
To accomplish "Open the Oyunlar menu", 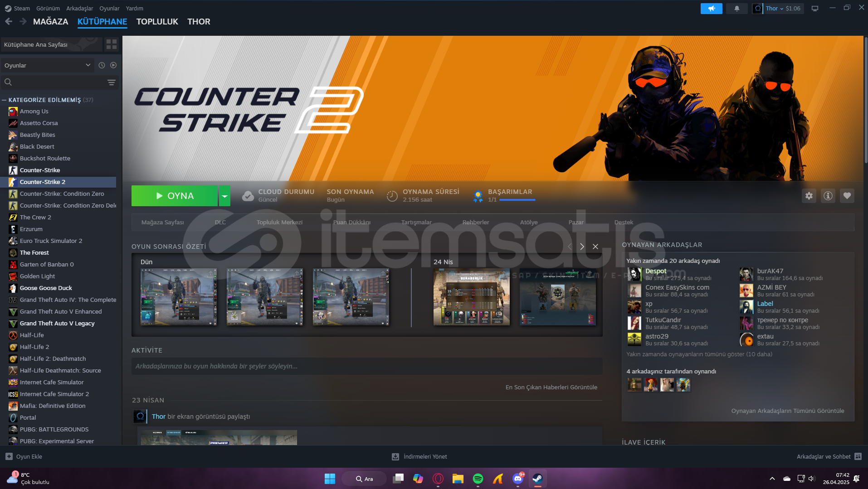I will coord(109,8).
